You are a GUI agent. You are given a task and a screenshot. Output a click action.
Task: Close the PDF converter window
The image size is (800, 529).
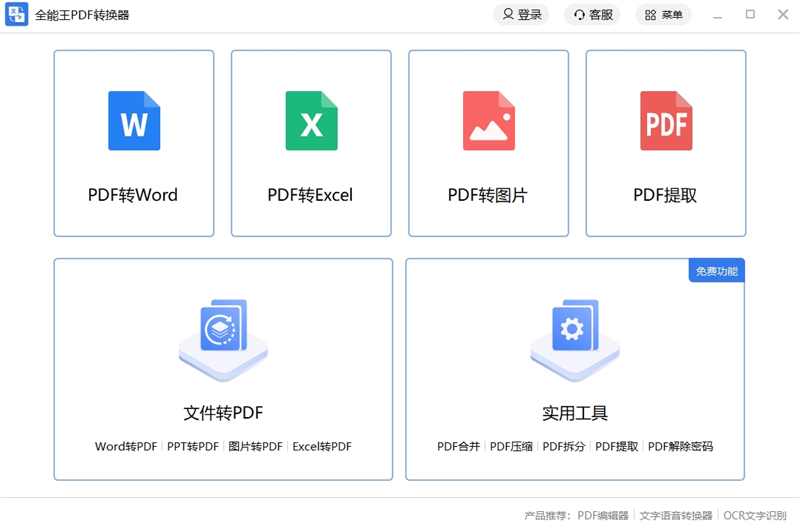(783, 14)
